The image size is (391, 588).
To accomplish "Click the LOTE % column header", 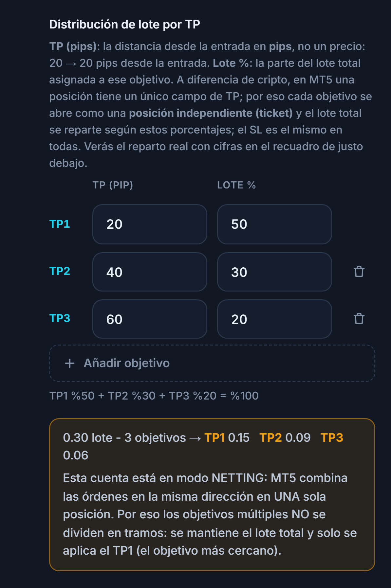I will pyautogui.click(x=236, y=185).
